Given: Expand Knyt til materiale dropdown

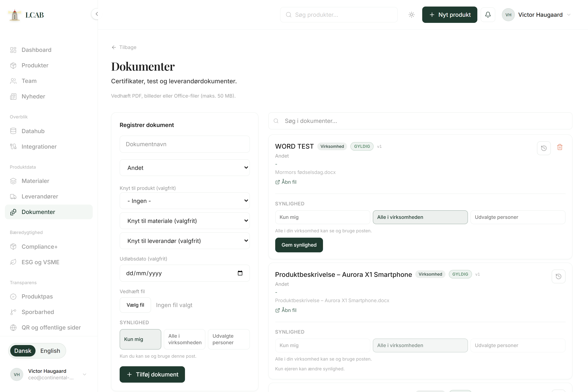Looking at the screenshot, I should coord(185,220).
